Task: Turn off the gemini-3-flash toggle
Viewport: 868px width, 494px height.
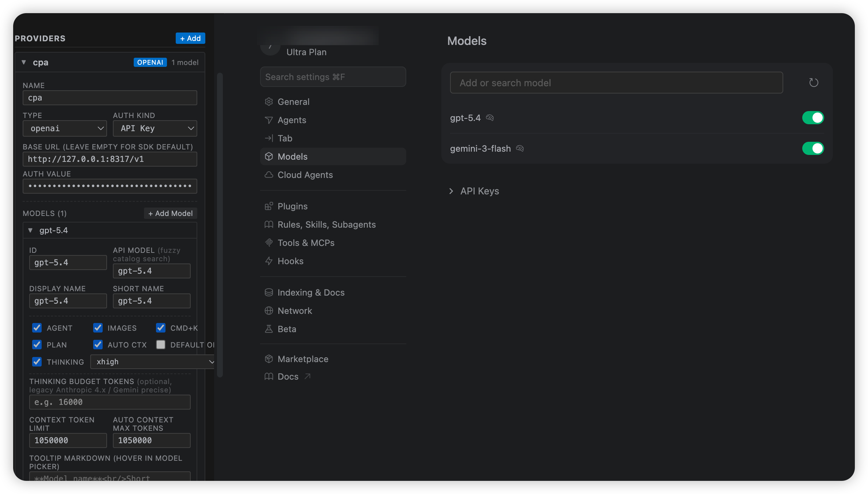Action: (813, 148)
